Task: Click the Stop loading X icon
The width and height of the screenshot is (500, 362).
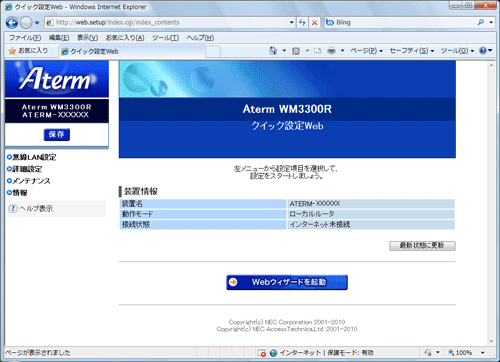Action: 314,23
